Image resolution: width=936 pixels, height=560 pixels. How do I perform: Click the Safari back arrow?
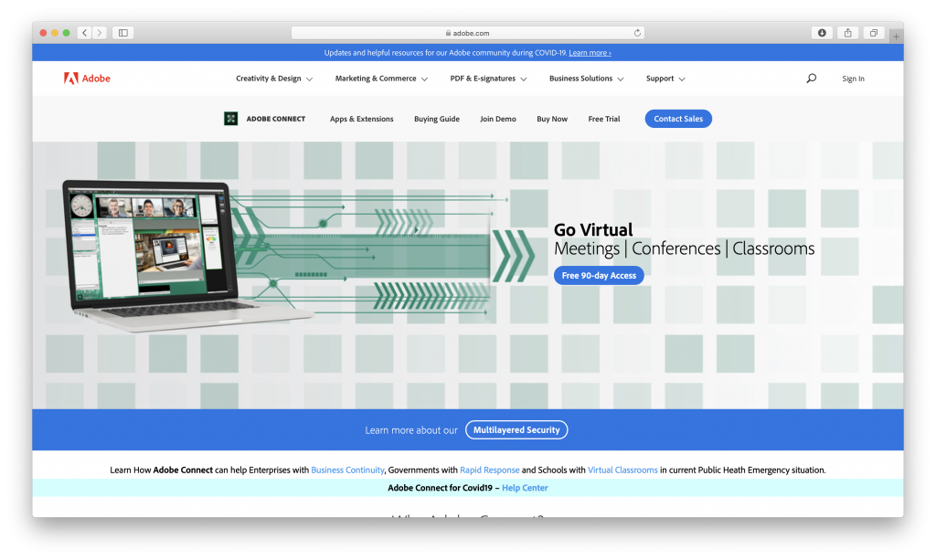tap(85, 33)
